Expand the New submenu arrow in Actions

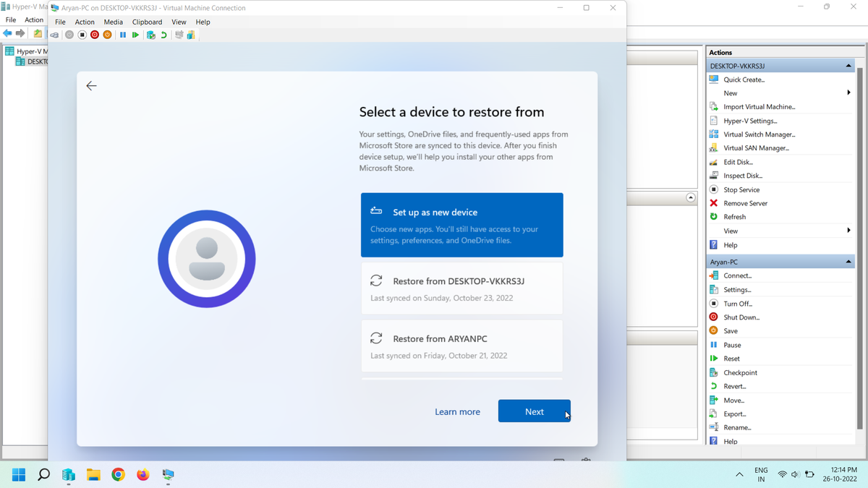[848, 93]
